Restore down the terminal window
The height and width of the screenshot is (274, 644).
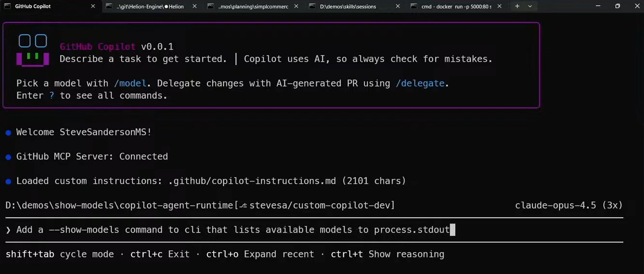(617, 6)
